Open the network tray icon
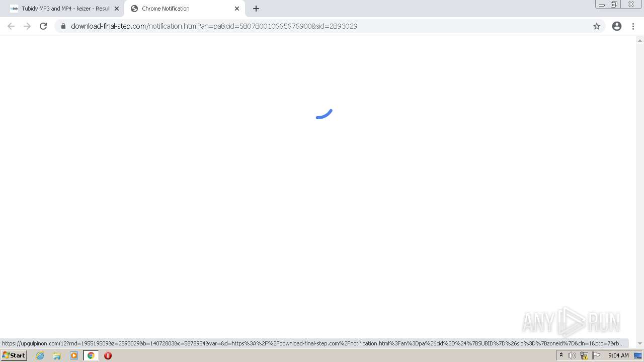 584,355
